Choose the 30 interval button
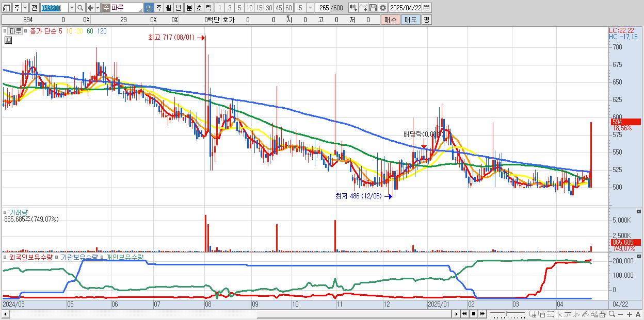Viewport: 644px width, 320px height. point(269,8)
